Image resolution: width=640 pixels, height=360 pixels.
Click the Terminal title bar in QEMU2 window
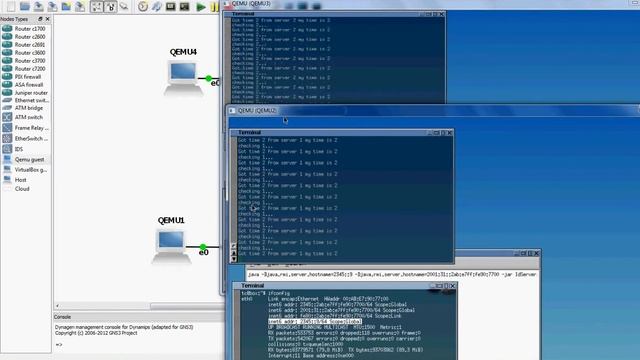pos(342,133)
